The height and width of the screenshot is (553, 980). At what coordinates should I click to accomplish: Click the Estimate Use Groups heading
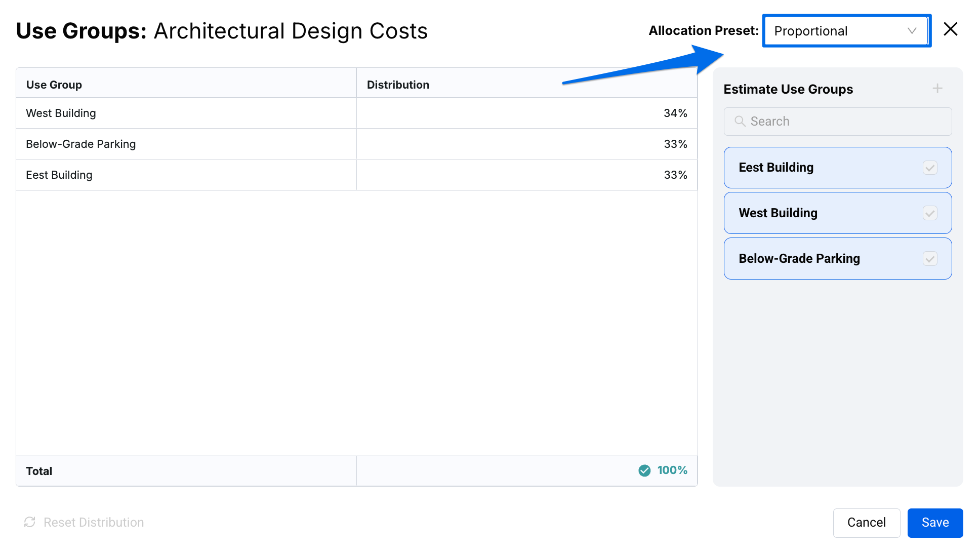pyautogui.click(x=788, y=90)
